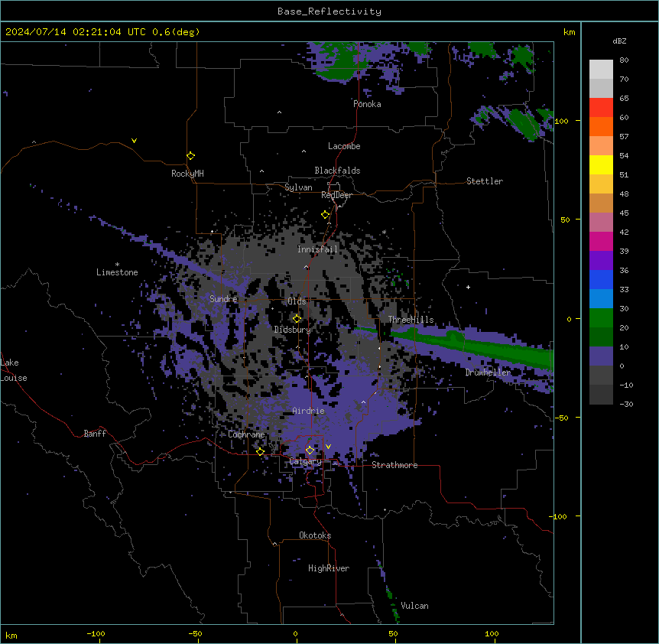Click the yellow v marker northwest of RockyMH
Screen dimensions: 659x644
tap(134, 141)
